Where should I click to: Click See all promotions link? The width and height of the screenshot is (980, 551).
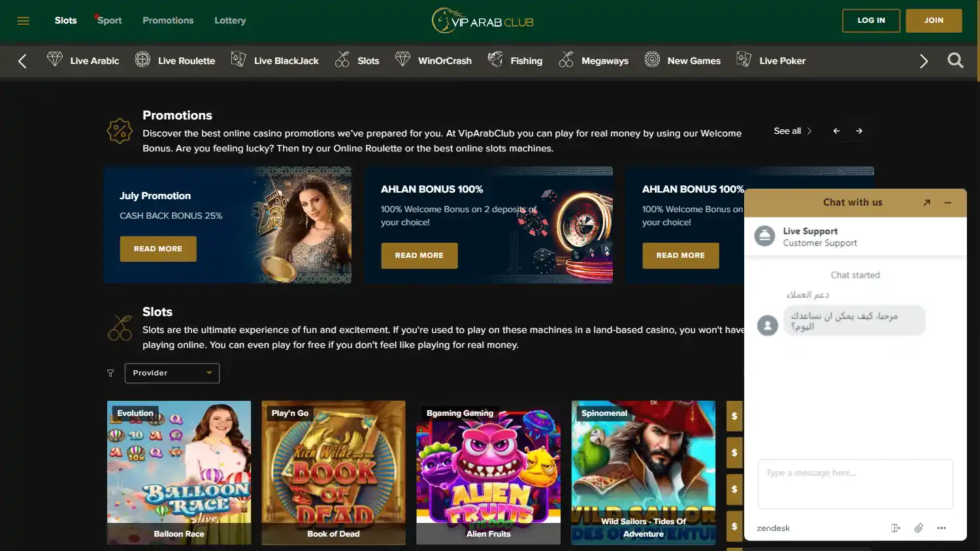point(792,131)
